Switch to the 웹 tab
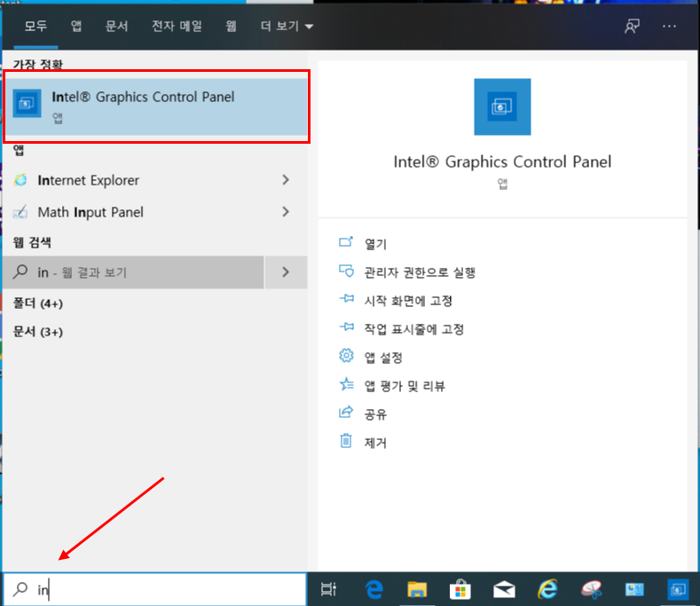The width and height of the screenshot is (700, 606). [x=231, y=26]
